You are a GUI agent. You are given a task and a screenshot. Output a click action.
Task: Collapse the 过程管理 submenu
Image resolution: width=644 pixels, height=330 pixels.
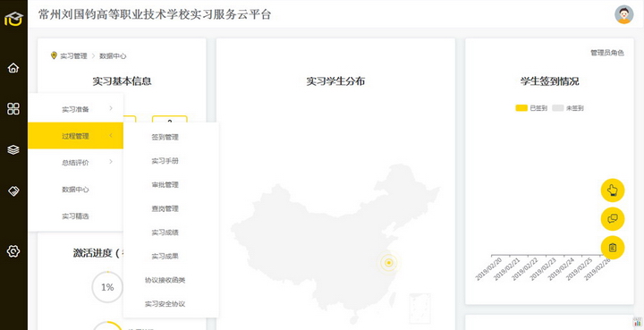click(x=75, y=136)
